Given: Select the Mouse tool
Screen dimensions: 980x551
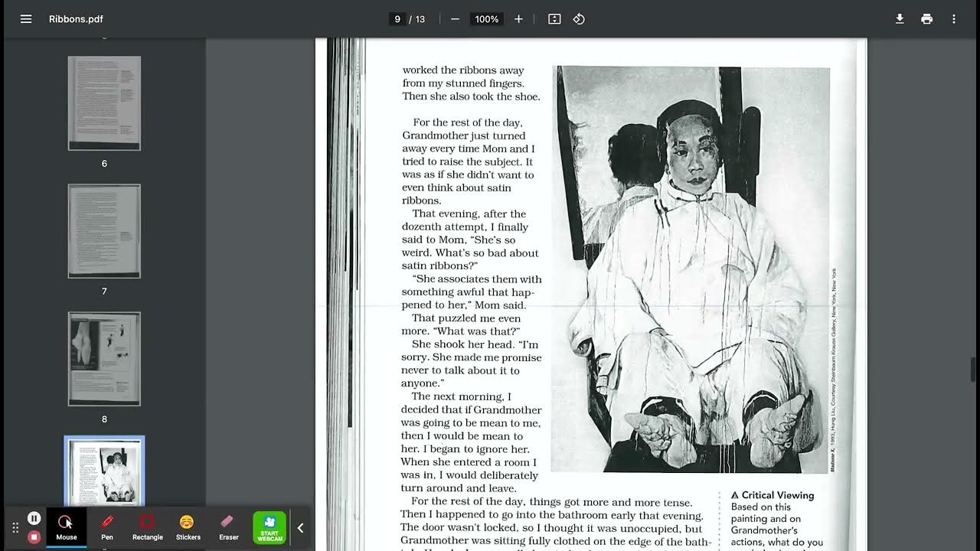Looking at the screenshot, I should point(66,527).
